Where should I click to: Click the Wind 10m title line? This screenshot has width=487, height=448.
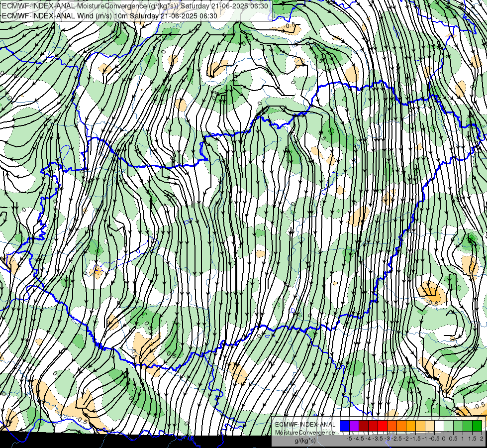tap(109, 16)
